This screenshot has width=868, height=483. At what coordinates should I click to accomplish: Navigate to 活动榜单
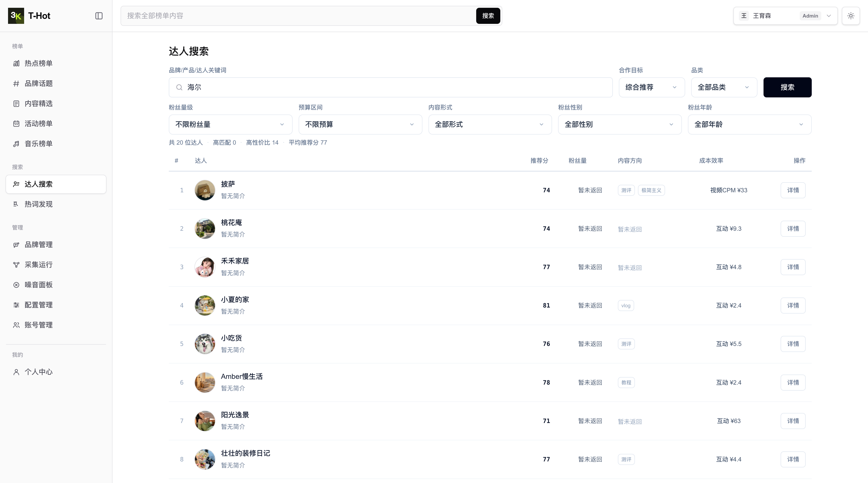(56, 124)
